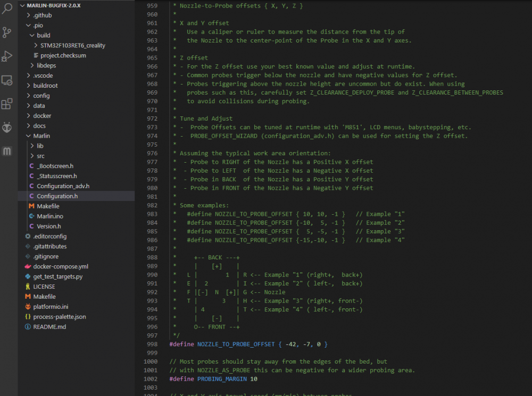Open the Remote Explorer view
Screen dimensions: 532x396
[7, 80]
